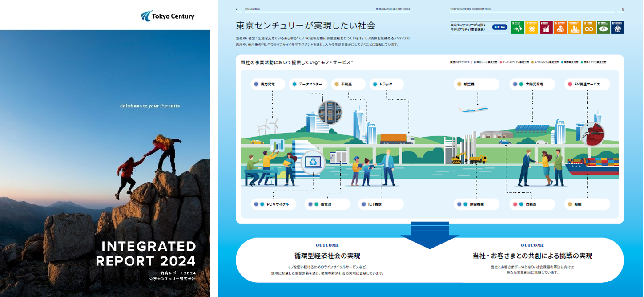This screenshot has height=297, width=644.
Task: Click the outcome title 循環型経済社会の実現
Action: (327, 256)
